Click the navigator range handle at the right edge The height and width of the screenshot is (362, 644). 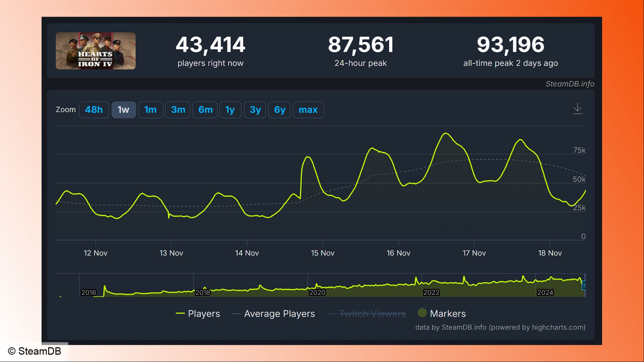pyautogui.click(x=584, y=285)
